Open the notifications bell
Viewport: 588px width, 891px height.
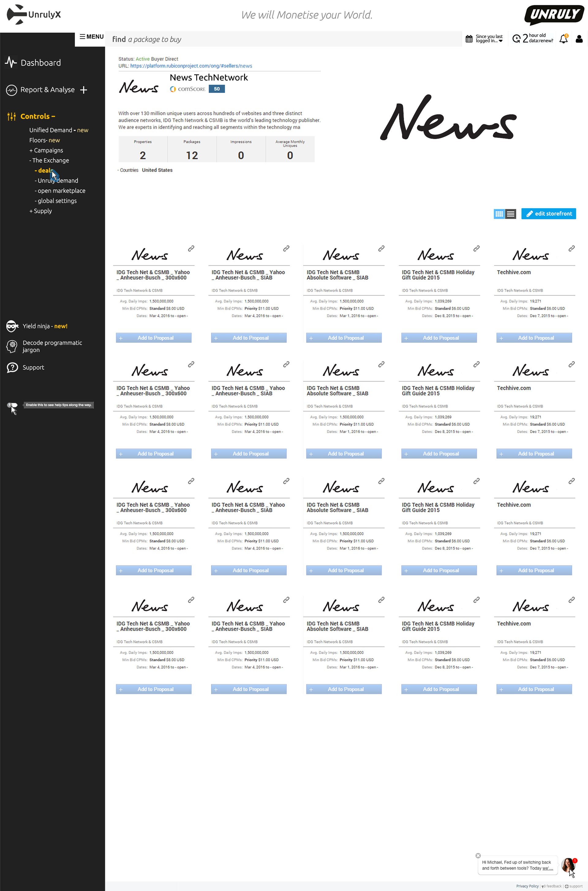(563, 39)
